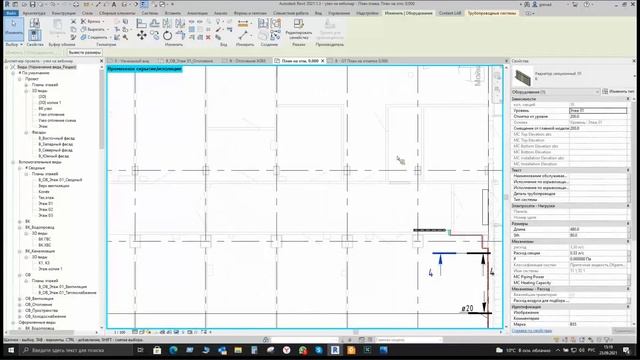The height and width of the screenshot is (360, 640).
Task: Click the view scale 1:100 control
Action: (120, 332)
